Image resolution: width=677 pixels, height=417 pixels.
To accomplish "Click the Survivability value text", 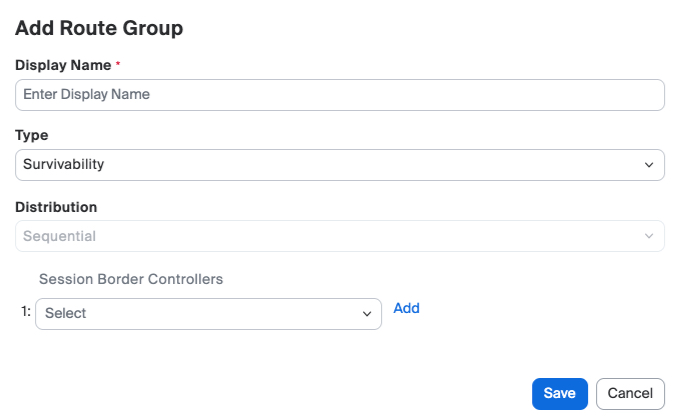I will coord(64,165).
